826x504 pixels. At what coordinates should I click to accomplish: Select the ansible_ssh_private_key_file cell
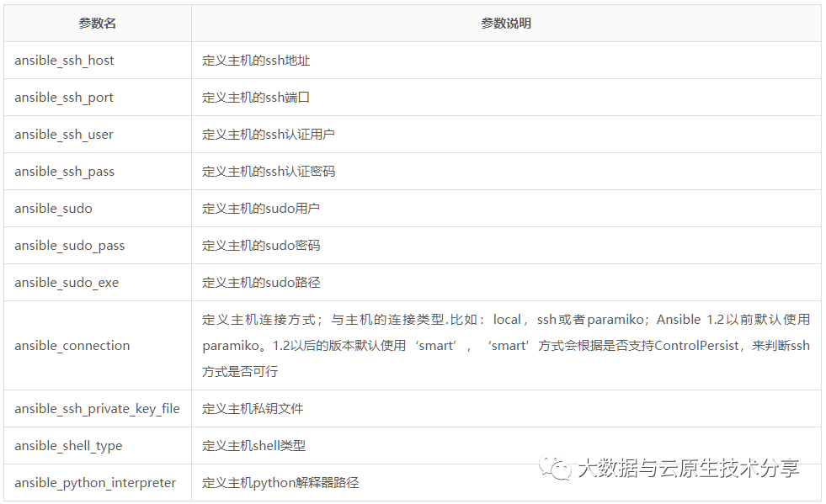pyautogui.click(x=97, y=409)
